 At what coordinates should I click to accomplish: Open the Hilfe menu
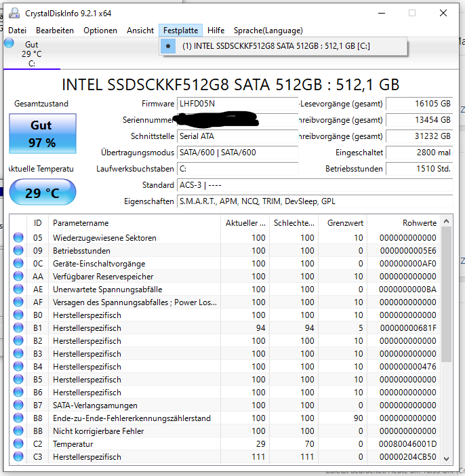click(x=216, y=31)
